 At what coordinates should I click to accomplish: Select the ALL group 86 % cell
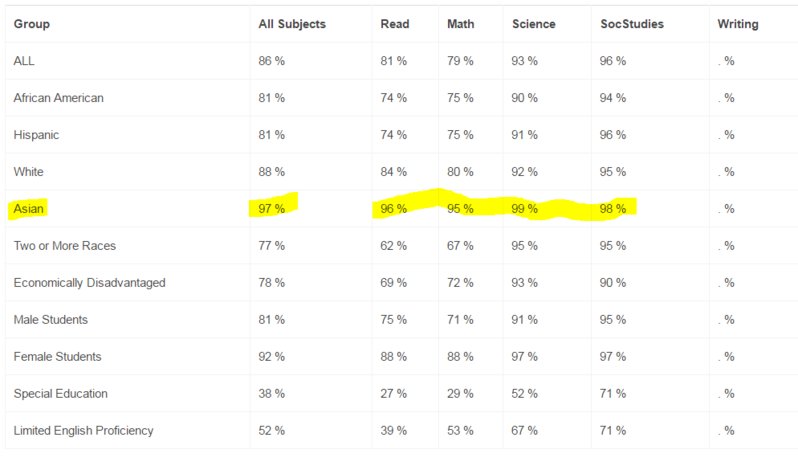pos(271,61)
